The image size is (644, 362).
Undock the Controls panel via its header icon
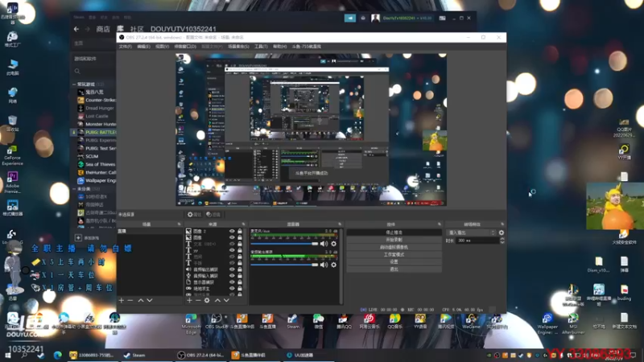(x=439, y=224)
